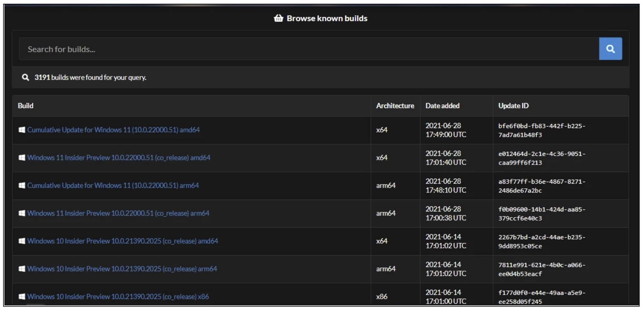Click Windows logo beside Windows 10 Insider Preview arm64

22,269
